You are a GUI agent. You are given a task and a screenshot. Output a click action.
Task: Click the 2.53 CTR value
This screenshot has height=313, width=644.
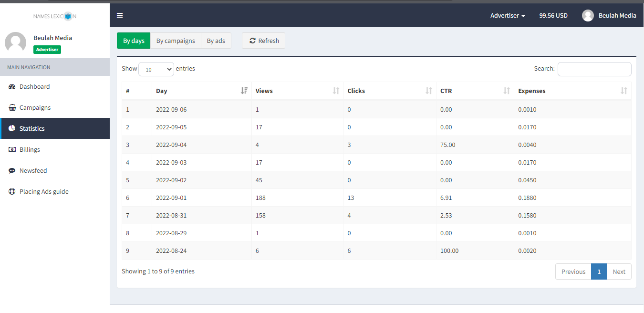(446, 215)
